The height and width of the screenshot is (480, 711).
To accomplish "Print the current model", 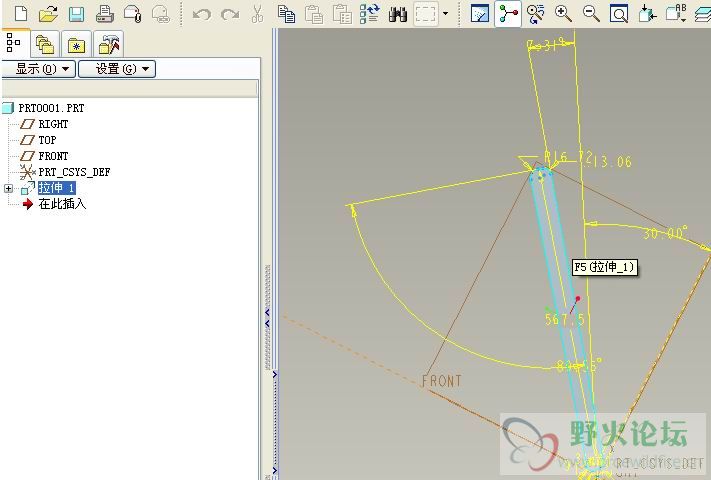I will (104, 14).
